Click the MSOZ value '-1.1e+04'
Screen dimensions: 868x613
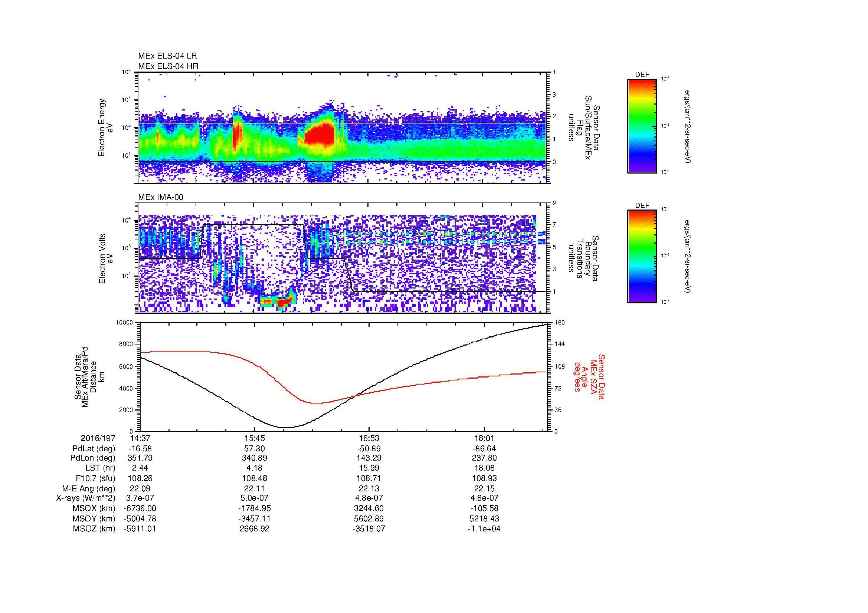point(484,529)
